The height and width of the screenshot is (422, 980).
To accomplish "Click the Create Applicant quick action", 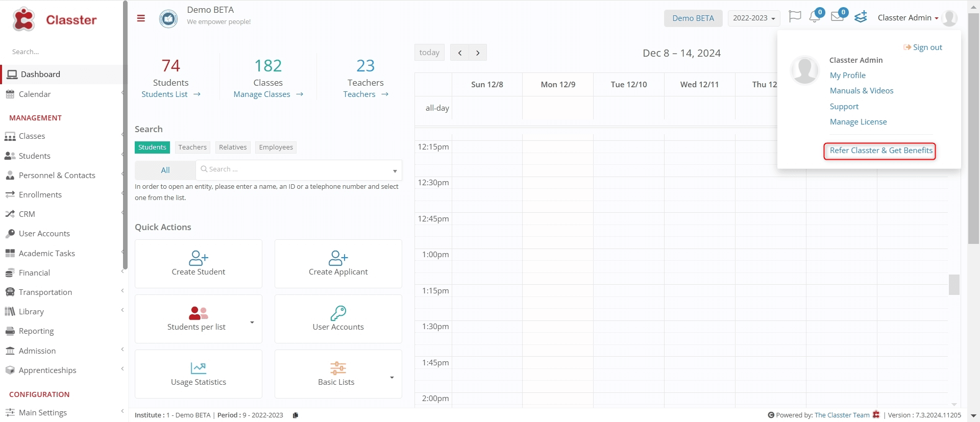I will click(x=338, y=264).
